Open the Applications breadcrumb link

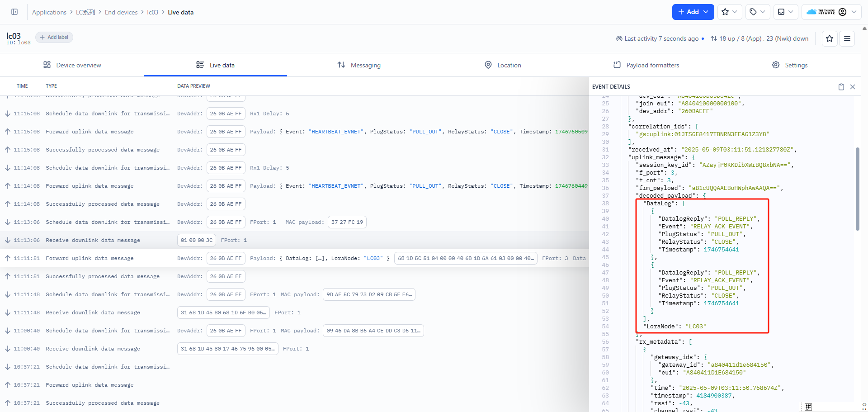tap(49, 12)
